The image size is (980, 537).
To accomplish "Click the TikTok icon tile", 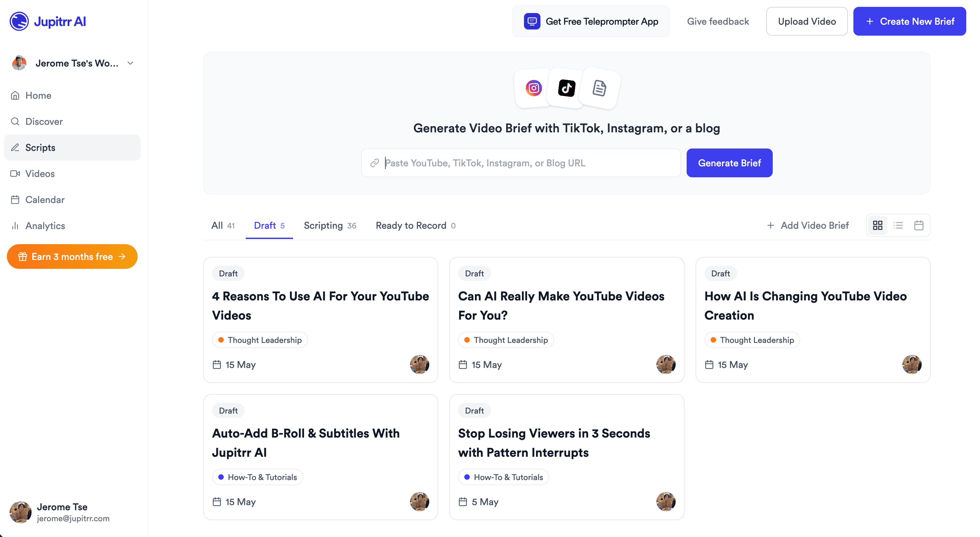I will 567,88.
